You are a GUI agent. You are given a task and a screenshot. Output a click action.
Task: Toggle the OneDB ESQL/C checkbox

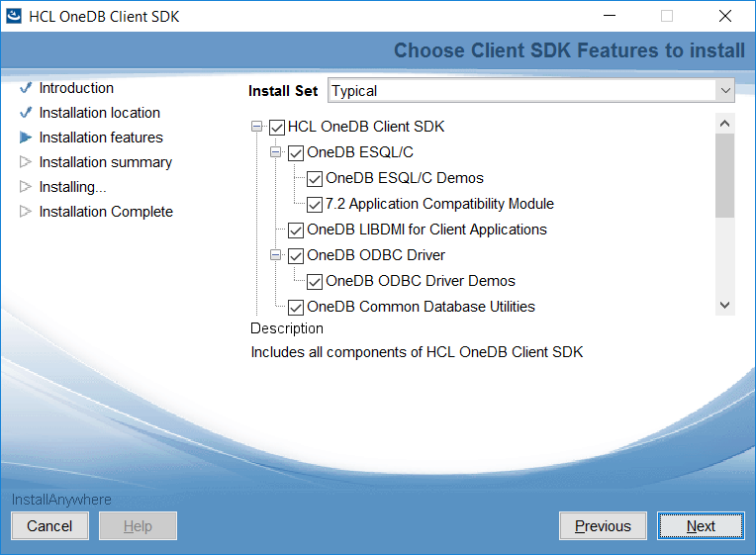296,153
